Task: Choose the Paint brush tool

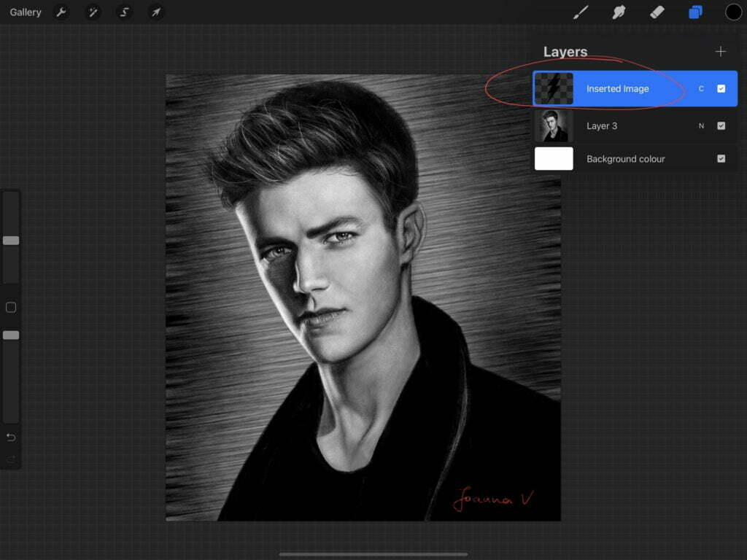Action: point(581,12)
